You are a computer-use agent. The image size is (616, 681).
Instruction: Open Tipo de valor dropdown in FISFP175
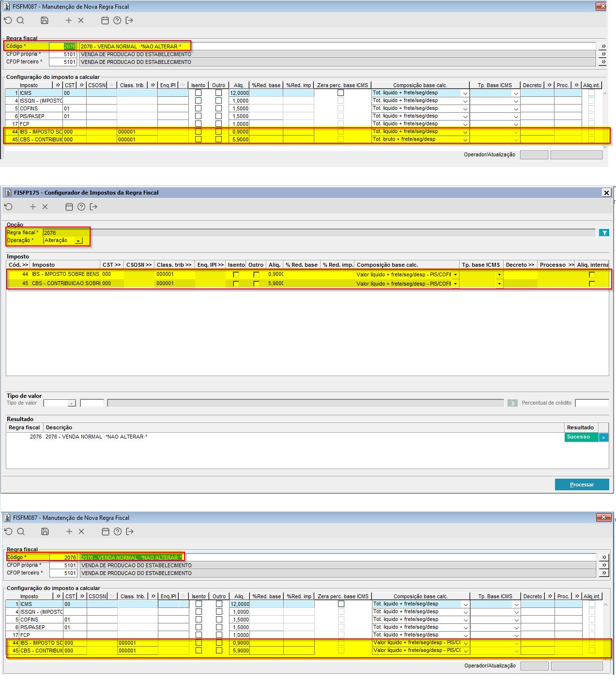point(72,403)
